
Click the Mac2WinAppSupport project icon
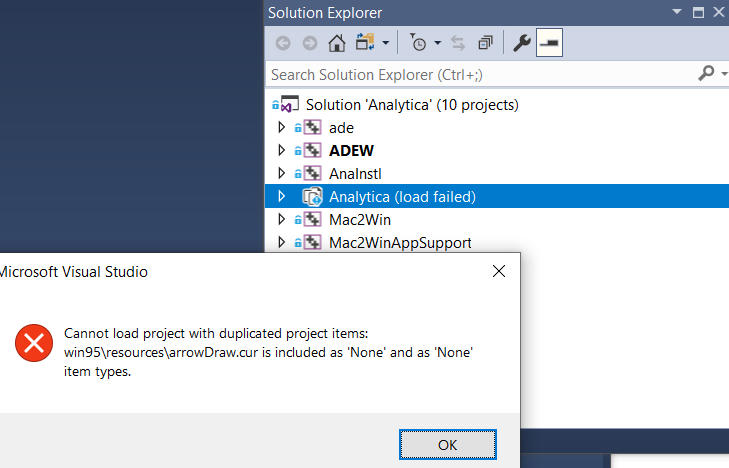pyautogui.click(x=312, y=242)
